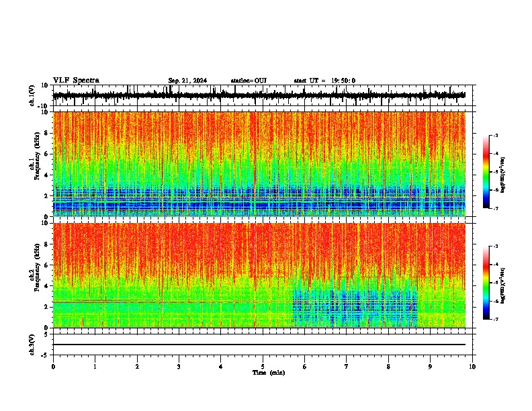Click the "-3" tick on the ch.1 colorbar

495,135
